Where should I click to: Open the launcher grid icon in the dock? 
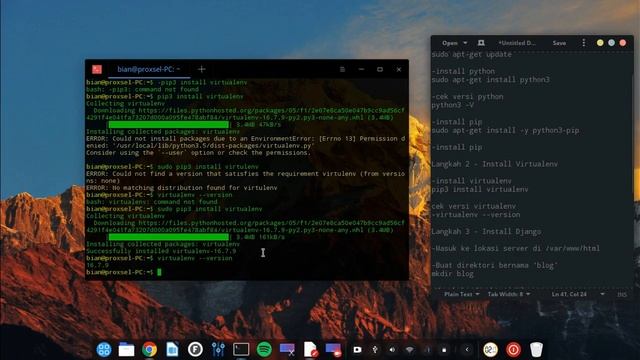(x=104, y=349)
